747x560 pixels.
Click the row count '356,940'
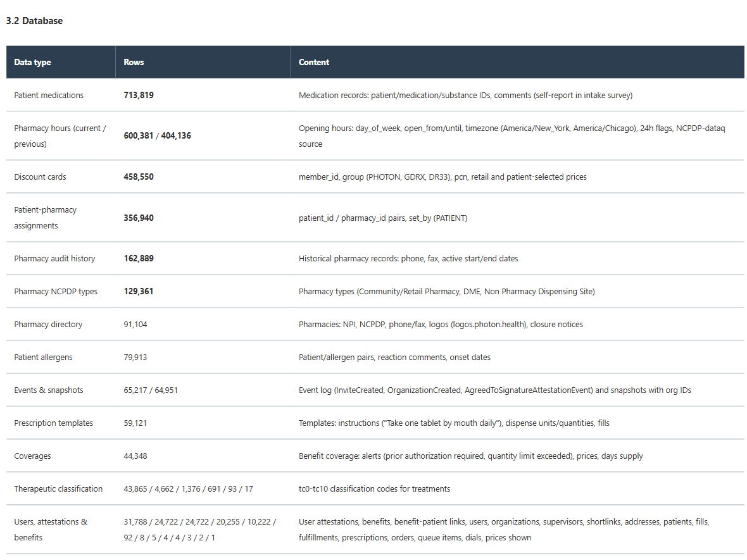pyautogui.click(x=139, y=218)
